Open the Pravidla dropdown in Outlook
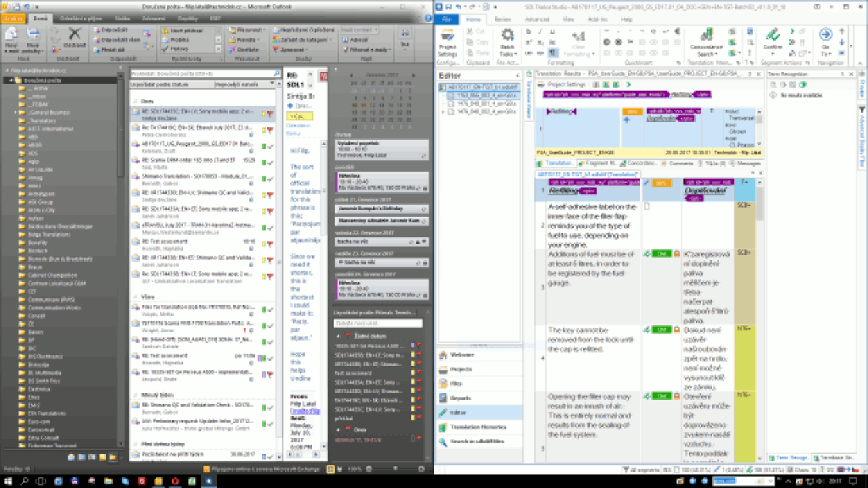Image resolution: width=868 pixels, height=488 pixels. click(243, 40)
